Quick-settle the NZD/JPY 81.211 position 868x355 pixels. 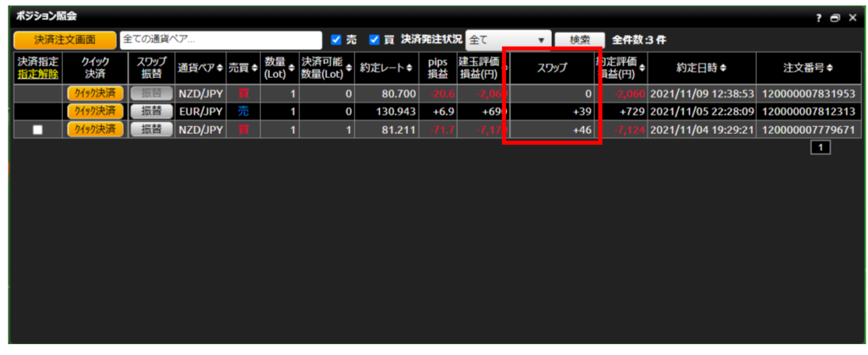coord(95,130)
